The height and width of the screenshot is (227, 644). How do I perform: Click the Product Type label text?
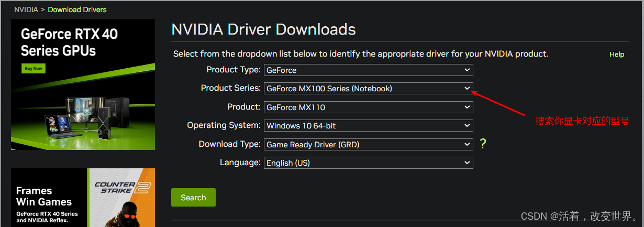(233, 69)
